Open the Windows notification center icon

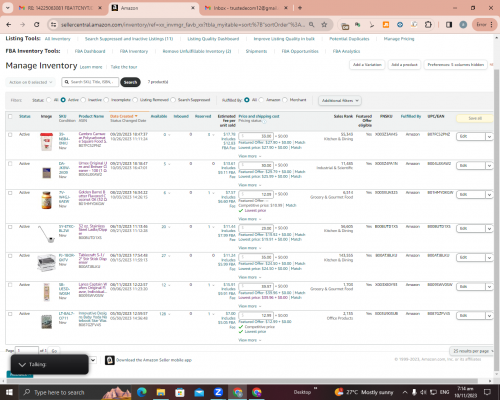[487, 392]
